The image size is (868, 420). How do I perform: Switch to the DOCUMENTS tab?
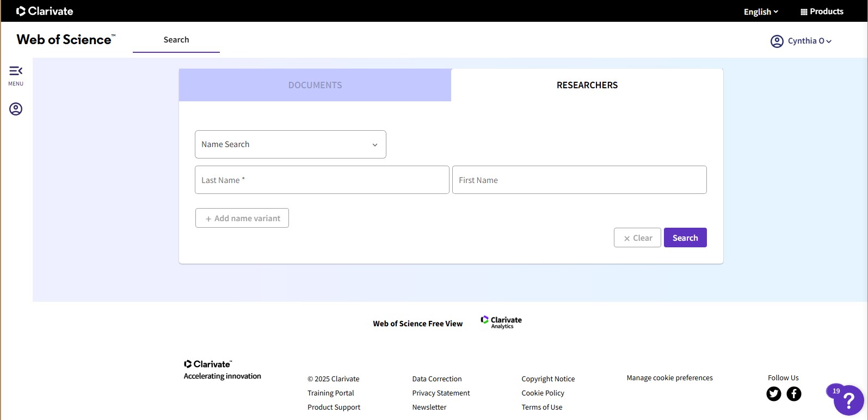[315, 85]
